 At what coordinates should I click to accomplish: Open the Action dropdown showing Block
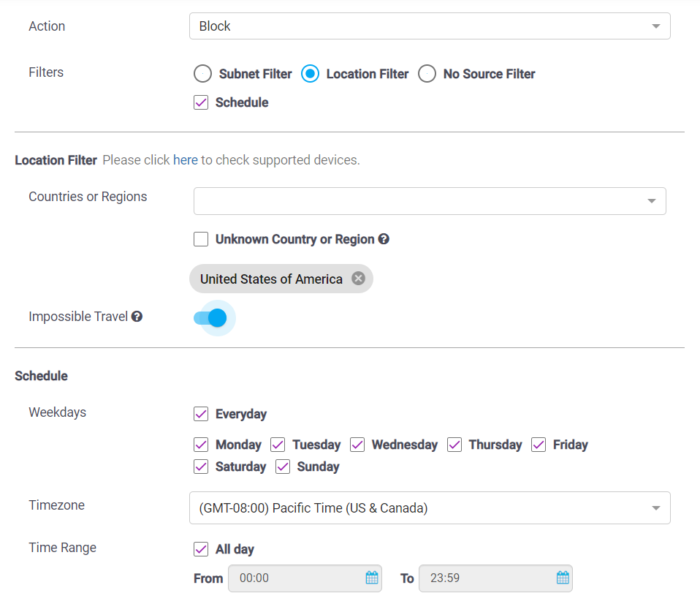tap(430, 26)
